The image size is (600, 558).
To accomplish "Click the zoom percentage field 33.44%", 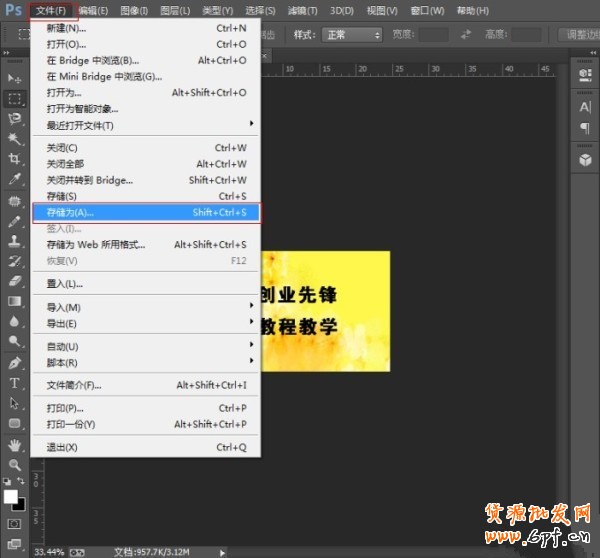I will (x=46, y=551).
